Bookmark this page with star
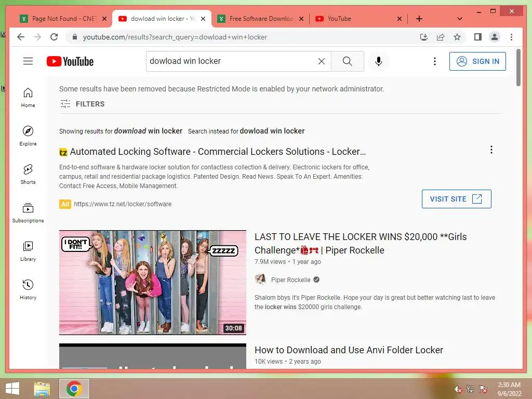Screen dimensions: 532x399 click(457, 37)
